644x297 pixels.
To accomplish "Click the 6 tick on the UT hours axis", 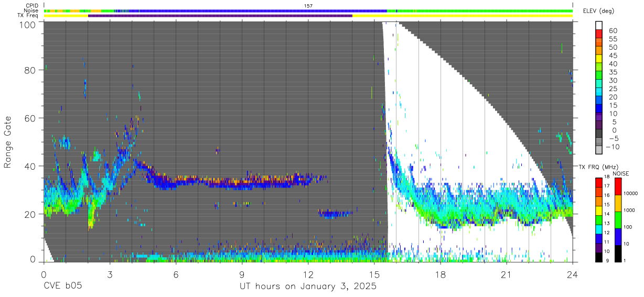I will (x=176, y=274).
